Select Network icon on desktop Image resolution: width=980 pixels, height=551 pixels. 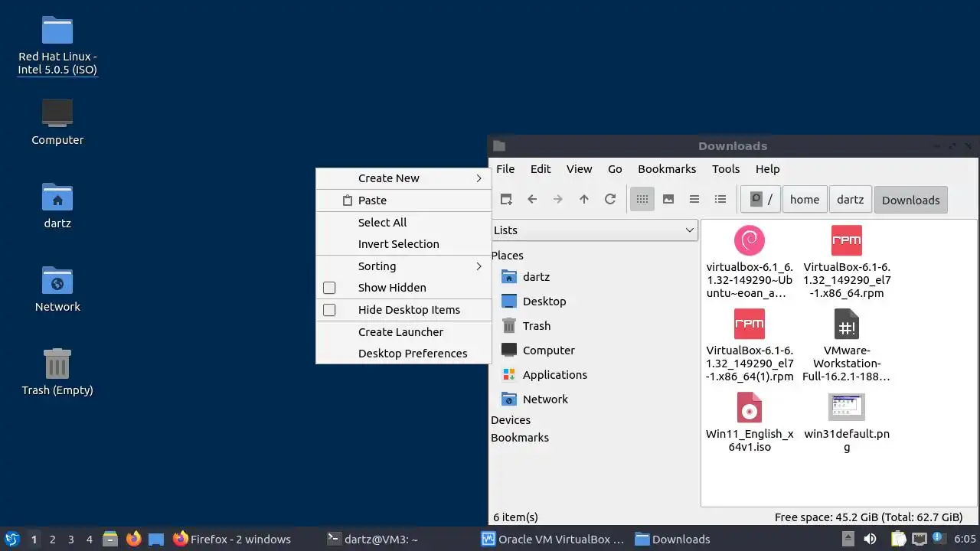pyautogui.click(x=57, y=289)
